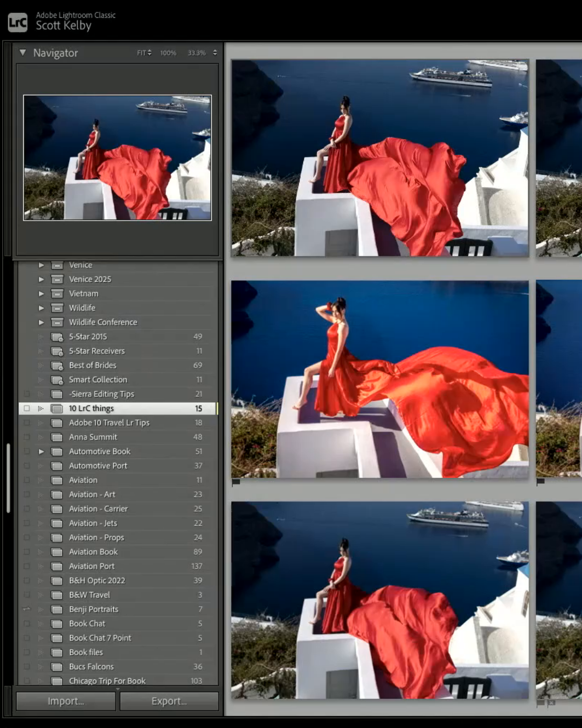Click the Book files collection icon

click(x=57, y=653)
